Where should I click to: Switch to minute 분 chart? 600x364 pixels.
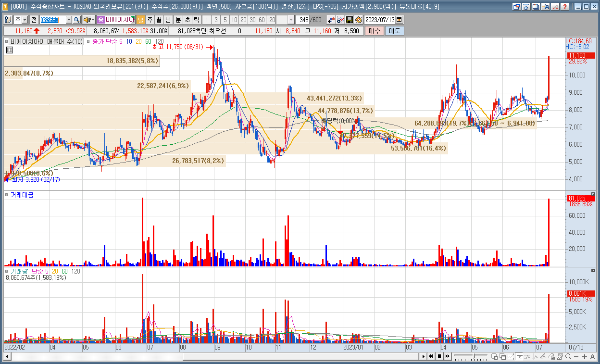(x=178, y=20)
